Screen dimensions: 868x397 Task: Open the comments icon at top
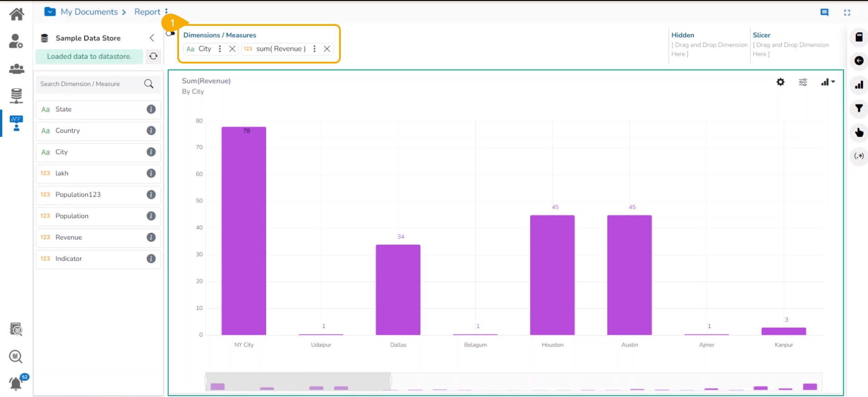pyautogui.click(x=824, y=13)
